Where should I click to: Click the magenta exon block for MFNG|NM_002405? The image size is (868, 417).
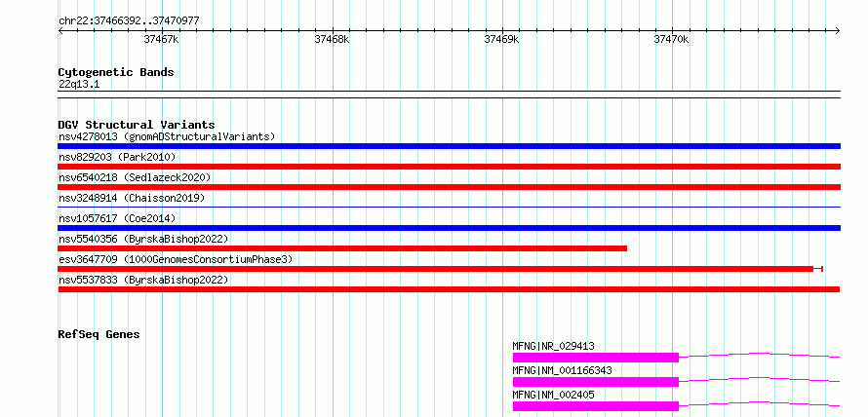pos(596,406)
